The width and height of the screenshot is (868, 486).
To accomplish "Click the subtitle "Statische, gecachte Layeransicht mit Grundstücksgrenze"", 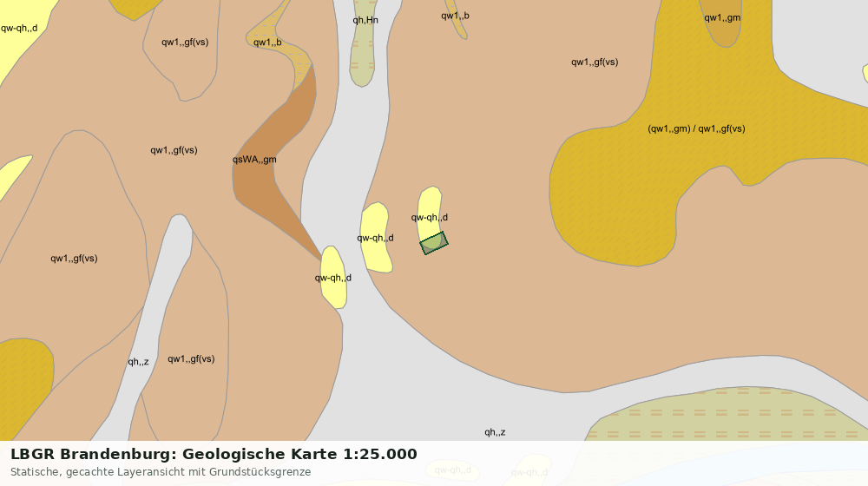I will [161, 472].
